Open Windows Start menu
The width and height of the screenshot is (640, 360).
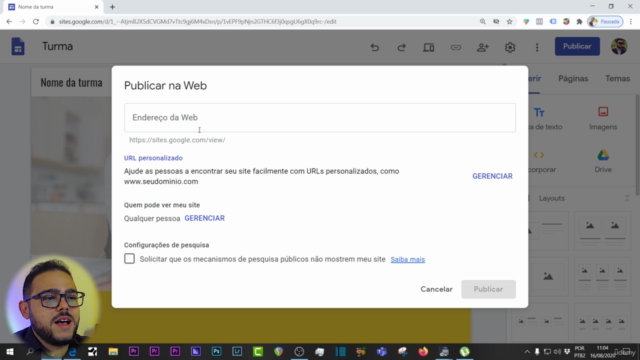point(10,351)
